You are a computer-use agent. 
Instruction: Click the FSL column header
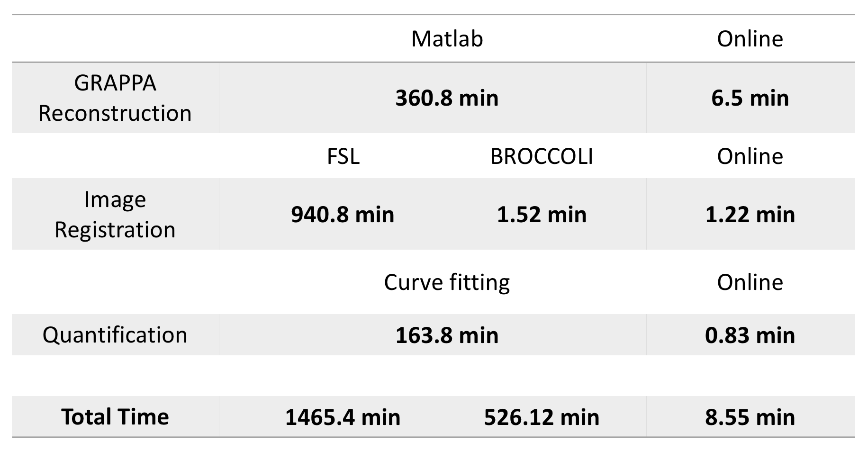(x=343, y=156)
